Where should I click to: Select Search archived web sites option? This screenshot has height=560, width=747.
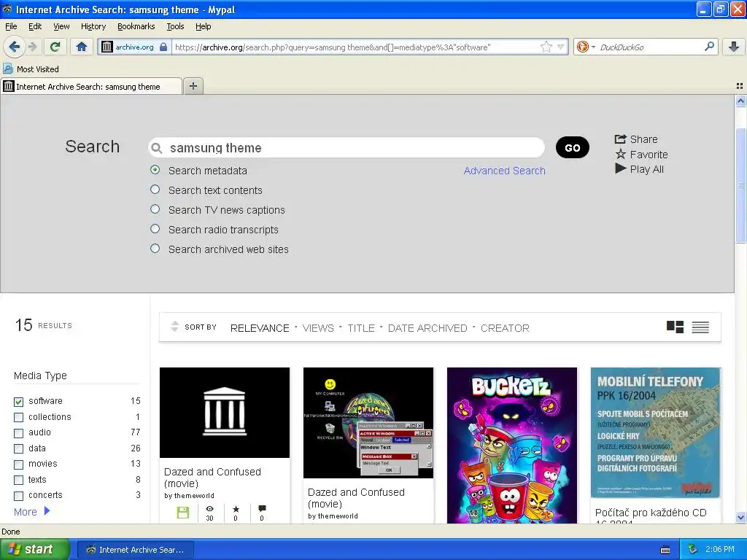tap(155, 249)
